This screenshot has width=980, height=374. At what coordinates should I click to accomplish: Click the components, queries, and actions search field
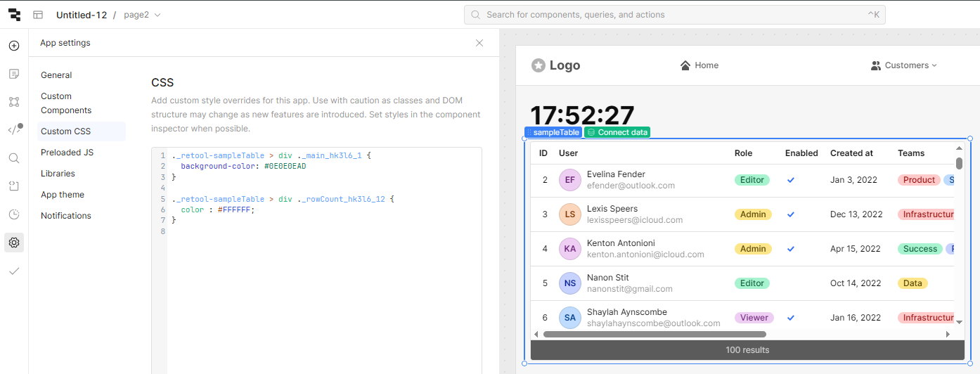point(675,15)
